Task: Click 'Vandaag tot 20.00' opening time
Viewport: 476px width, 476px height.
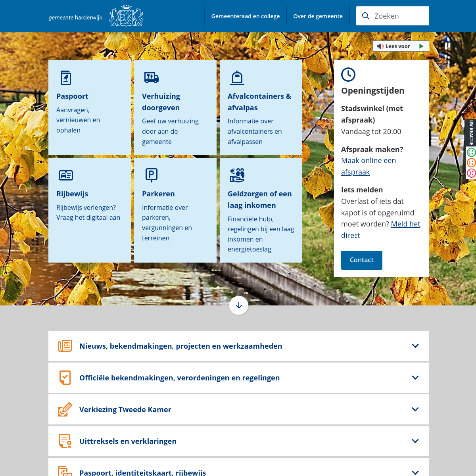Action: click(371, 131)
